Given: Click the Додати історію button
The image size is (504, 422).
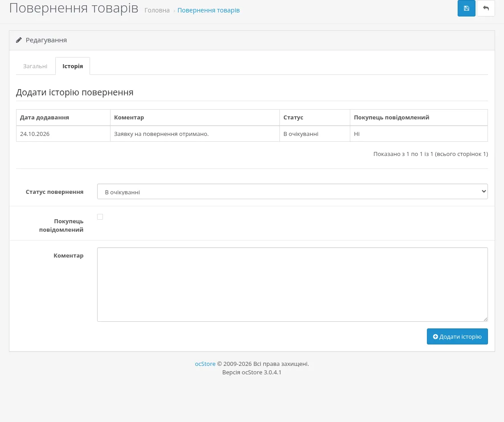Looking at the screenshot, I should tap(457, 336).
